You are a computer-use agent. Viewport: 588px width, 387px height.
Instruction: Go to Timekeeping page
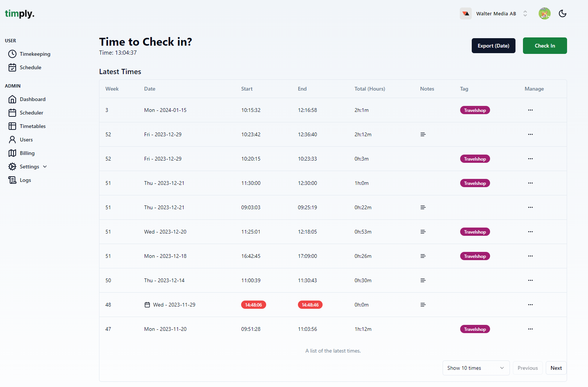point(35,54)
